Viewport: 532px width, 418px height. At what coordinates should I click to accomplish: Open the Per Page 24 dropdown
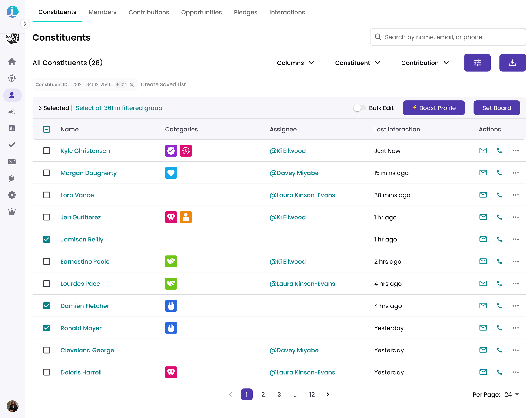[x=511, y=395]
